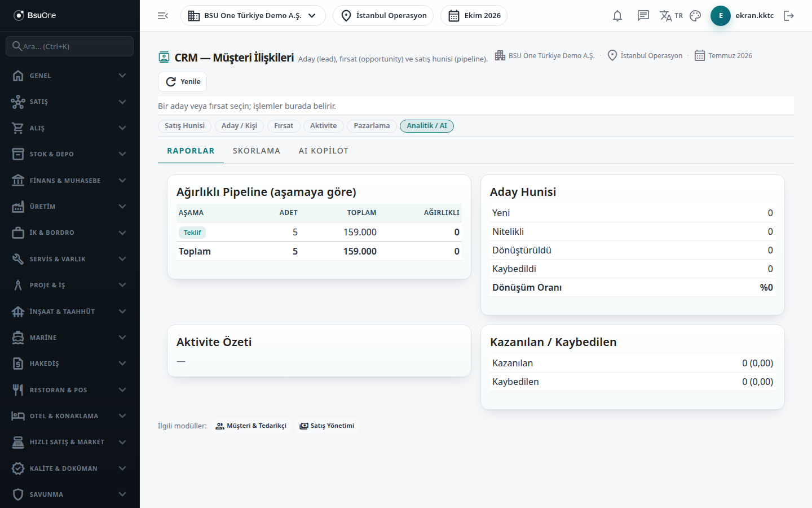Open the Satış Hunisi tab
Image resolution: width=812 pixels, height=508 pixels.
[x=184, y=126]
